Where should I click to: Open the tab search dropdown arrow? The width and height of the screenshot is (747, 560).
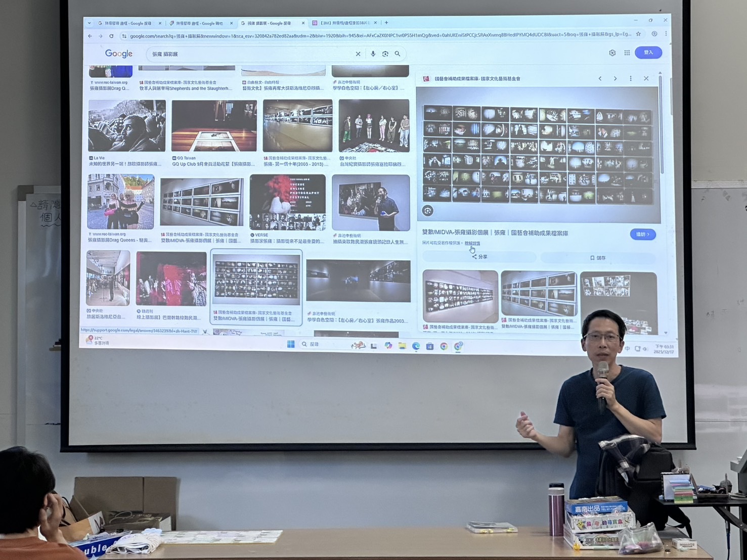90,23
